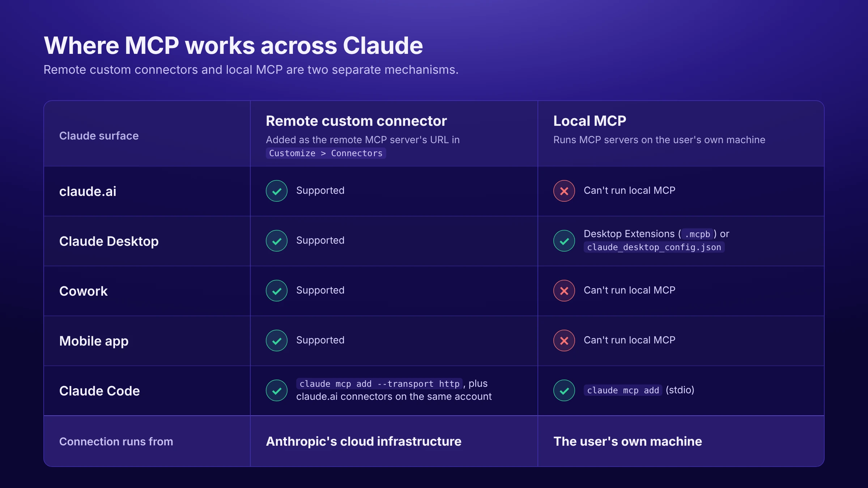The image size is (868, 488).
Task: Select the 'Mobile app' row label
Action: (94, 341)
